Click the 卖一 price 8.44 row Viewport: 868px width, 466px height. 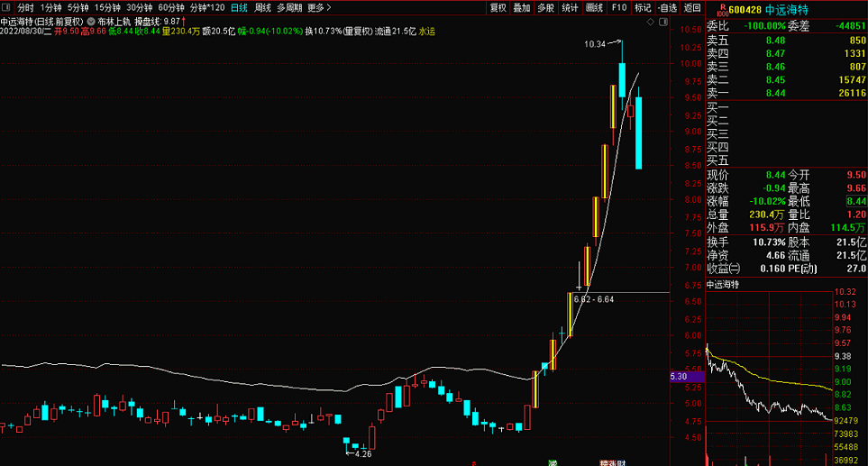[786, 93]
